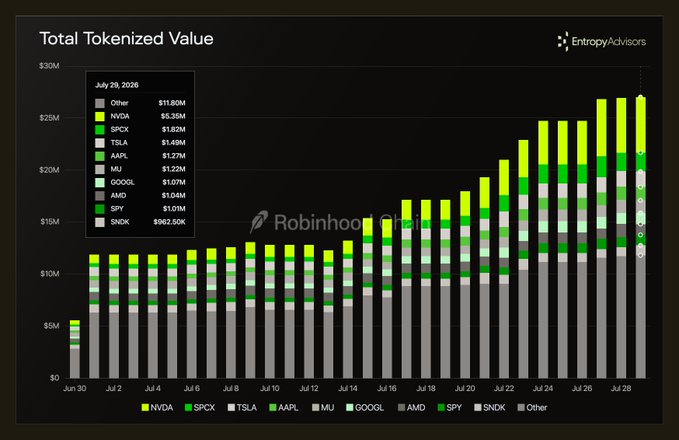Toggle SPY series in the bottom legend
The width and height of the screenshot is (679, 440).
click(x=450, y=408)
